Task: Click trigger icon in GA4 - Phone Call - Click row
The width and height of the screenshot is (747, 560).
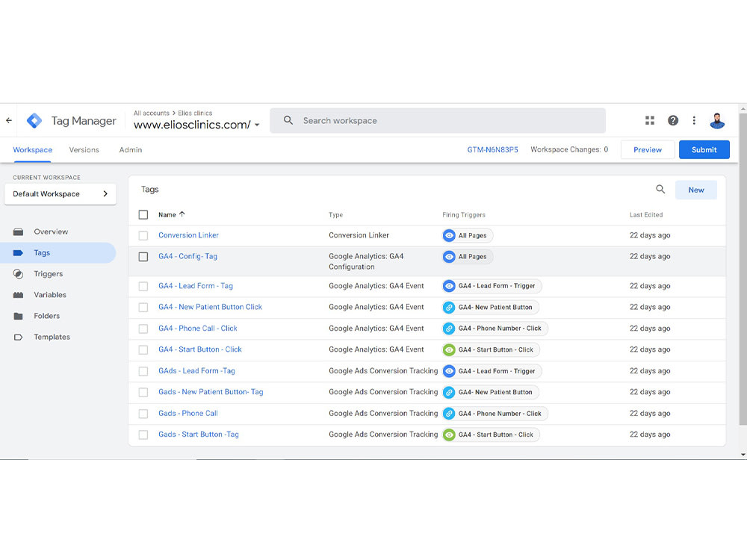Action: [449, 328]
